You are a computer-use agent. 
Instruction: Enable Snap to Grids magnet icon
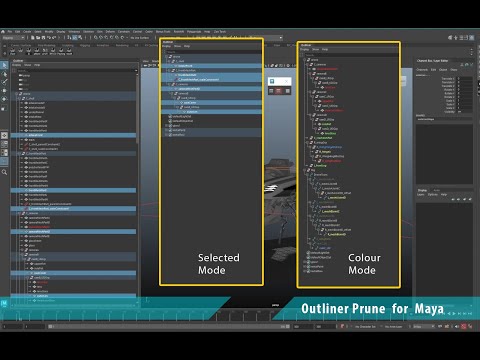point(96,38)
